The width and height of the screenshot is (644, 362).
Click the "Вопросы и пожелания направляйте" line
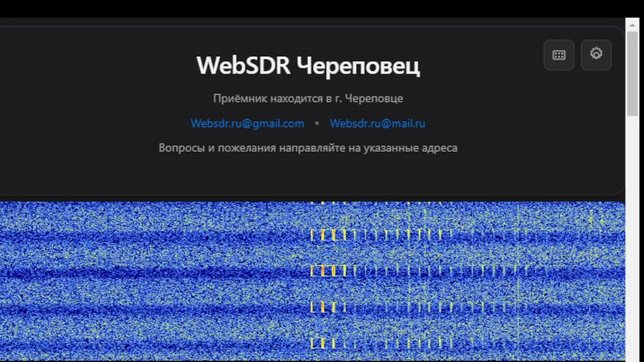(x=308, y=148)
